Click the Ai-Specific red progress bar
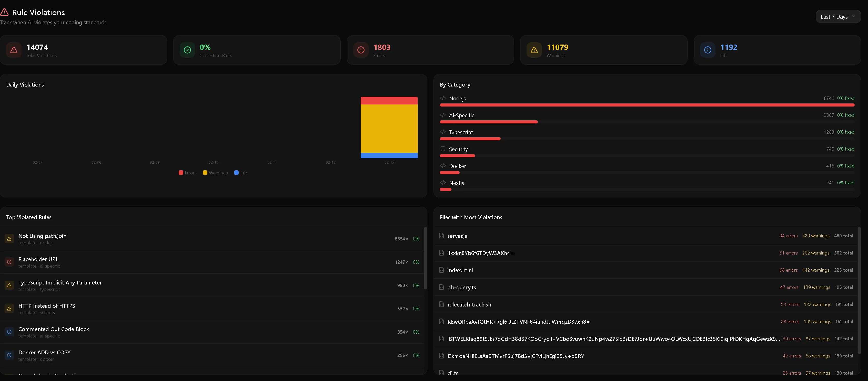The width and height of the screenshot is (868, 381). [489, 122]
